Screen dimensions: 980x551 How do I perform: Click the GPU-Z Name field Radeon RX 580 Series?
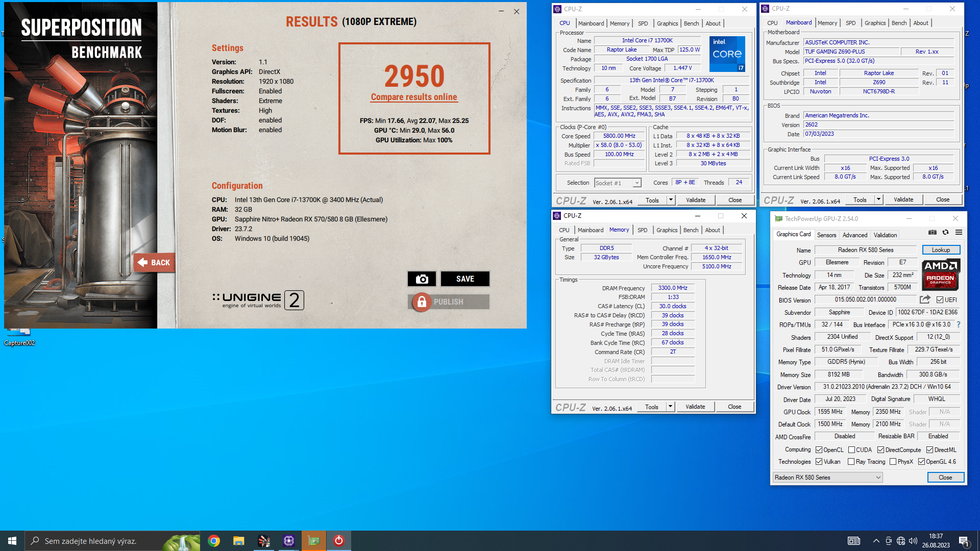point(866,250)
